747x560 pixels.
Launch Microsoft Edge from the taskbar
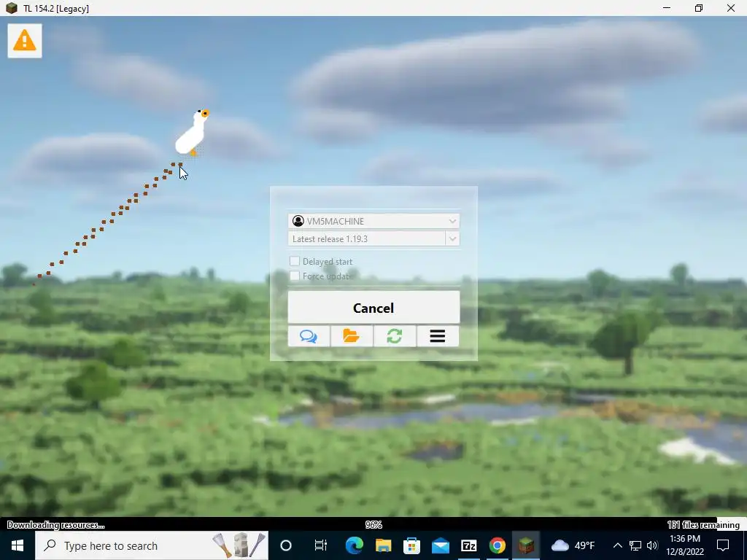coord(354,545)
